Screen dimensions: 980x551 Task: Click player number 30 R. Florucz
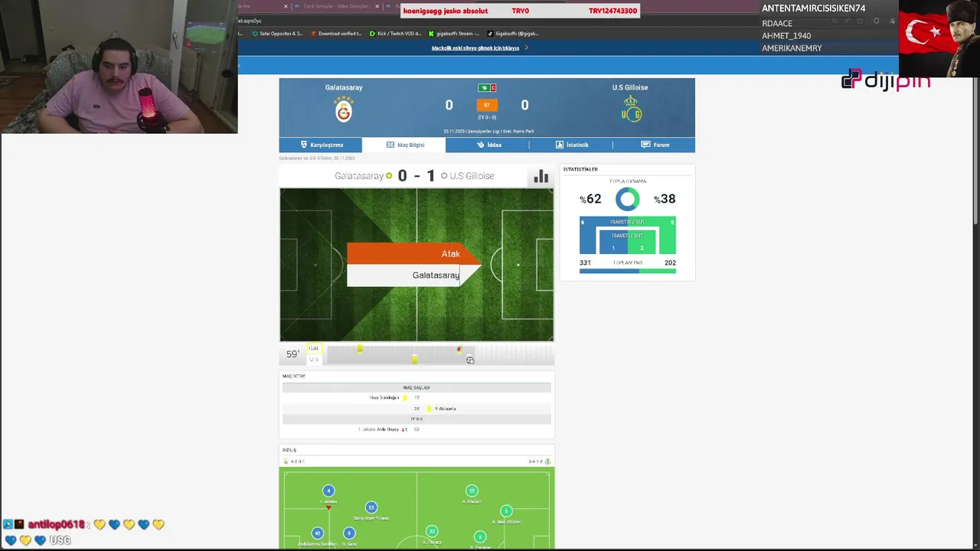433,531
